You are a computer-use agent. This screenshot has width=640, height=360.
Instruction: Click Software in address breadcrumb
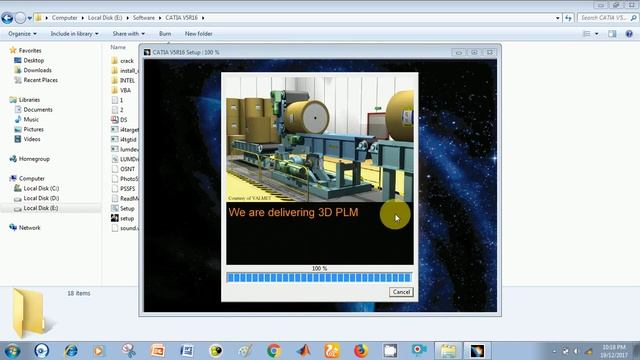144,18
